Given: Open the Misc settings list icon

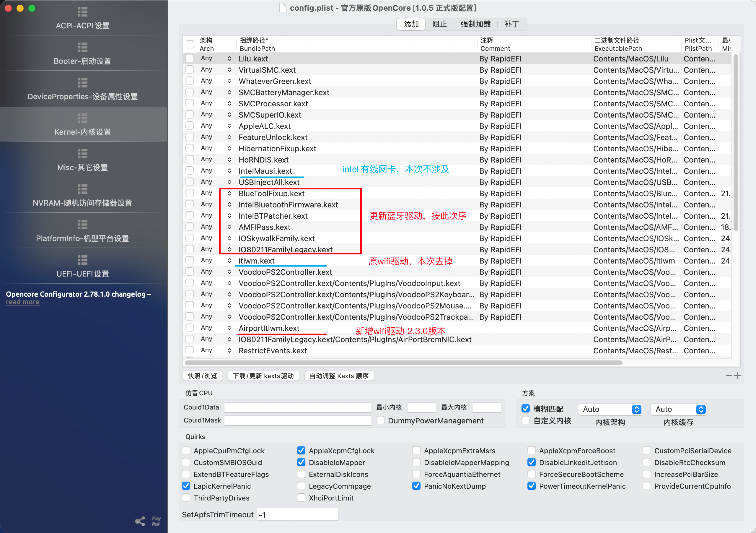Looking at the screenshot, I should tap(82, 154).
